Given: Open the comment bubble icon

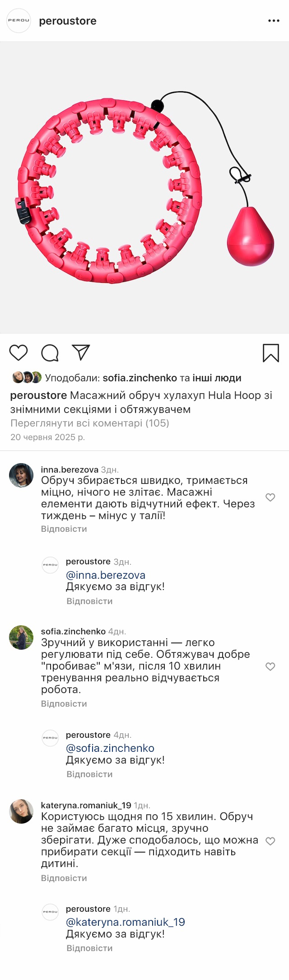Looking at the screenshot, I should (x=50, y=353).
